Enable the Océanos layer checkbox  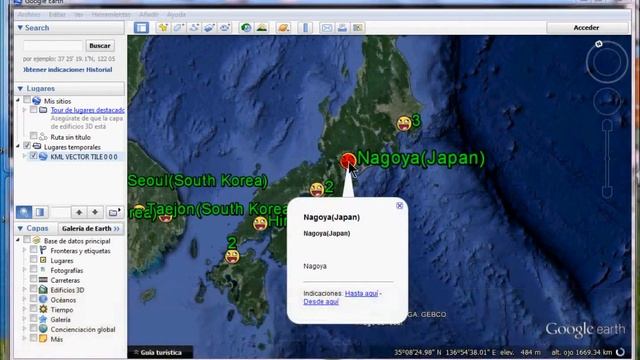33,299
